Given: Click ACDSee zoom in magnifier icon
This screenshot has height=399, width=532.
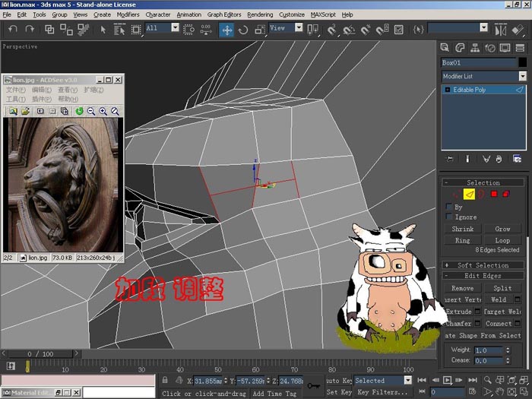Looking at the screenshot, I should 103,111.
